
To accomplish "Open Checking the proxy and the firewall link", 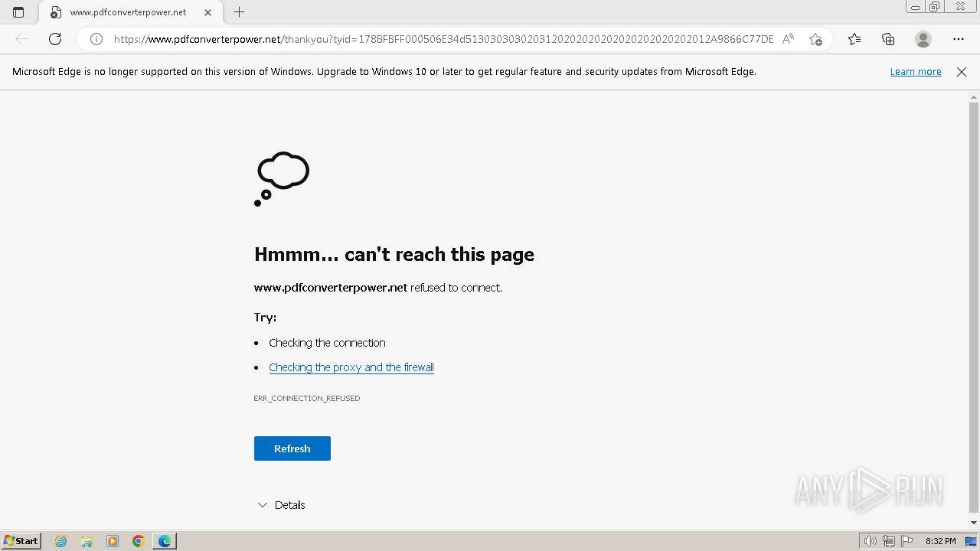I will pos(351,367).
